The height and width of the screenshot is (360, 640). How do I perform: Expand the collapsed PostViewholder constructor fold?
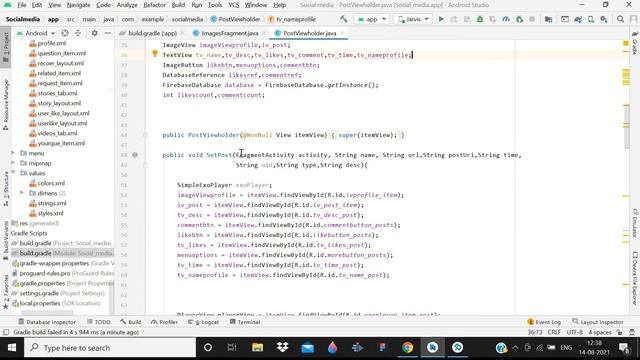pos(145,135)
